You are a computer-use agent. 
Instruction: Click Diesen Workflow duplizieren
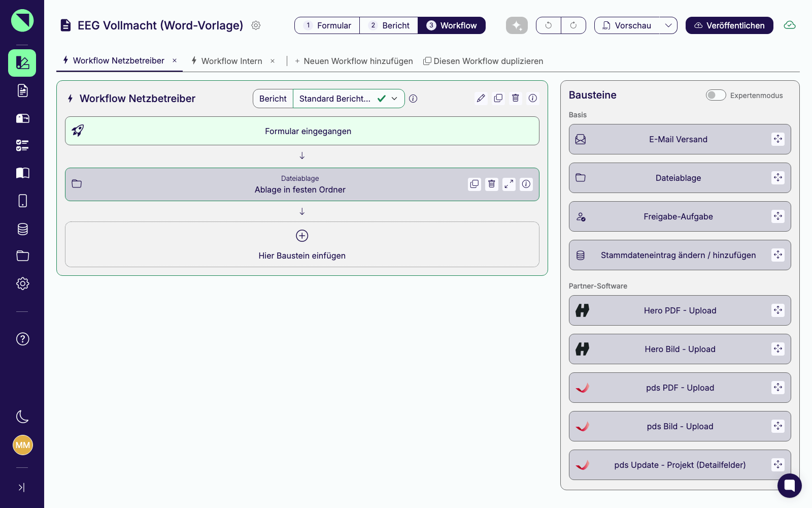point(483,61)
